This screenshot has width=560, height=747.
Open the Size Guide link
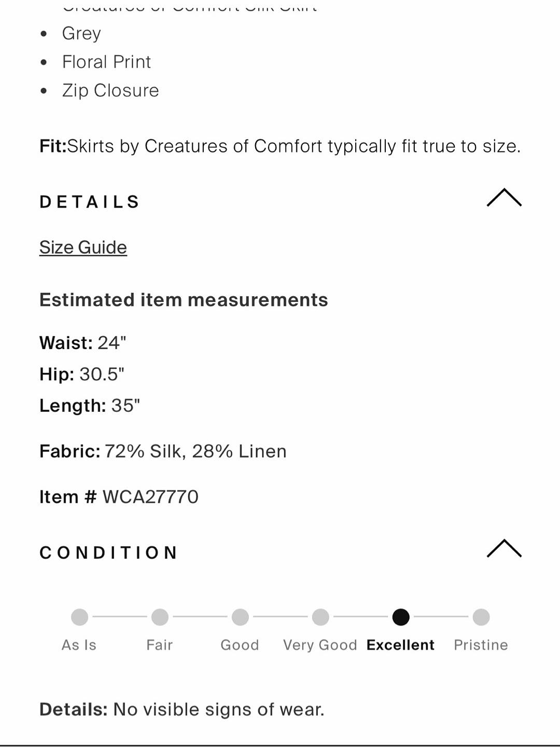(83, 247)
